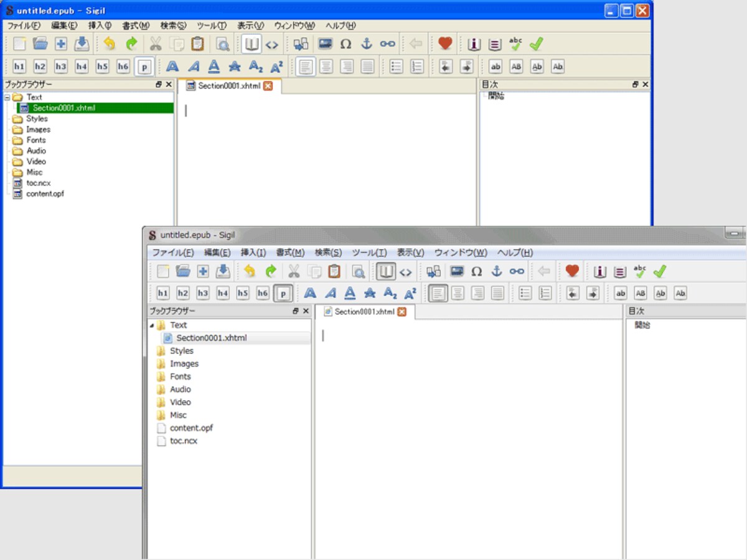Click Increase indent icon in front window
This screenshot has height=560, width=747.
point(593,293)
